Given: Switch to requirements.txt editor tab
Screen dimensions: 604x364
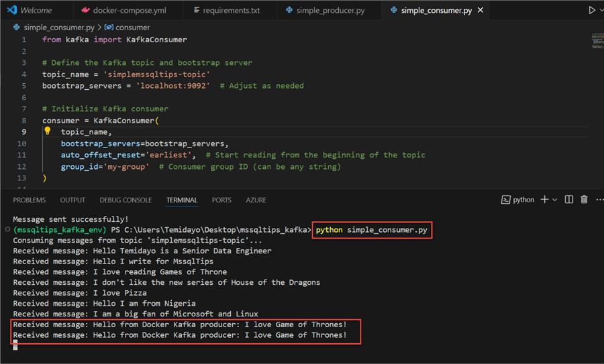Looking at the screenshot, I should pos(225,11).
